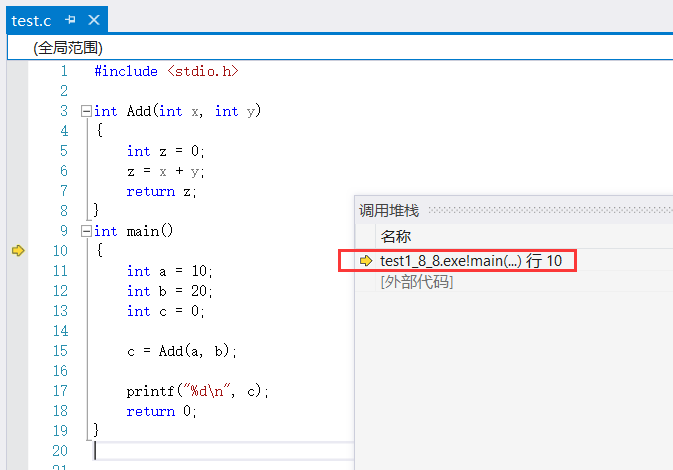Open the (全局范围) scope dropdown
Image resolution: width=673 pixels, height=470 pixels.
tap(340, 48)
